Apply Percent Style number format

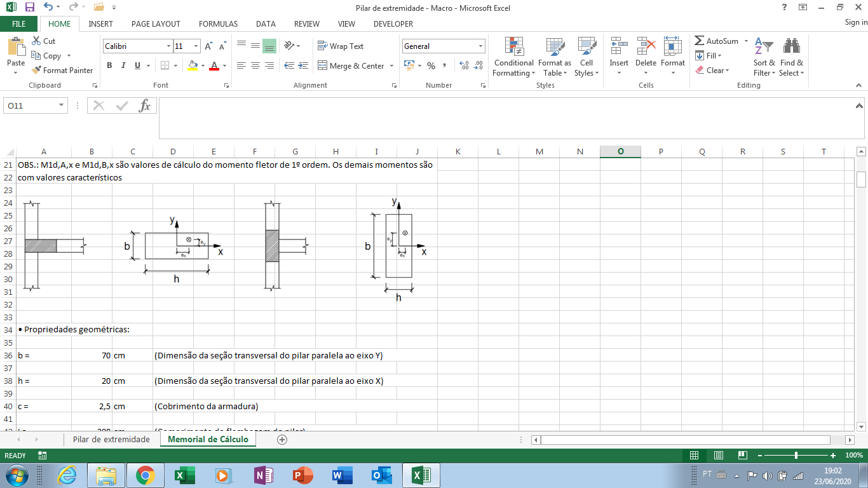click(431, 65)
